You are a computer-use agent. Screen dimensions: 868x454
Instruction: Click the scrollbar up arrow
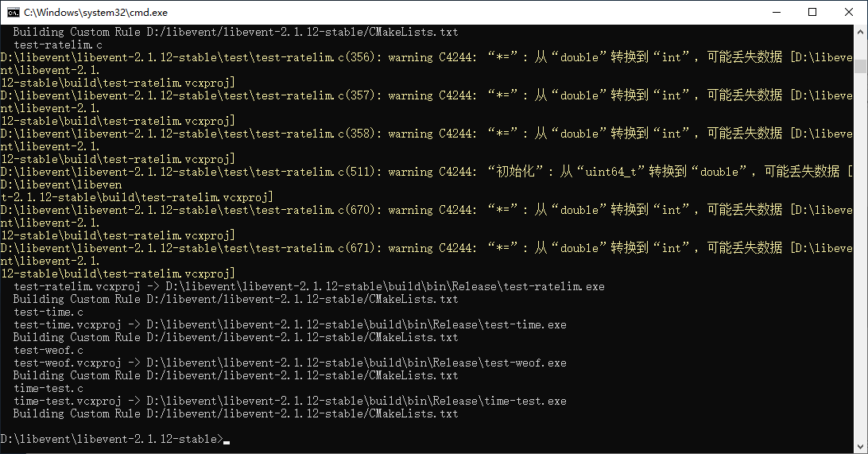click(860, 32)
